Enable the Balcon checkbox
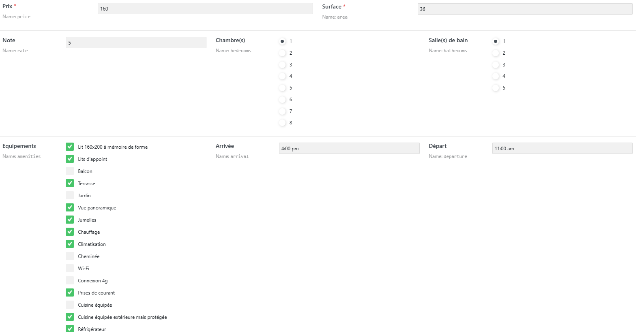 (70, 171)
